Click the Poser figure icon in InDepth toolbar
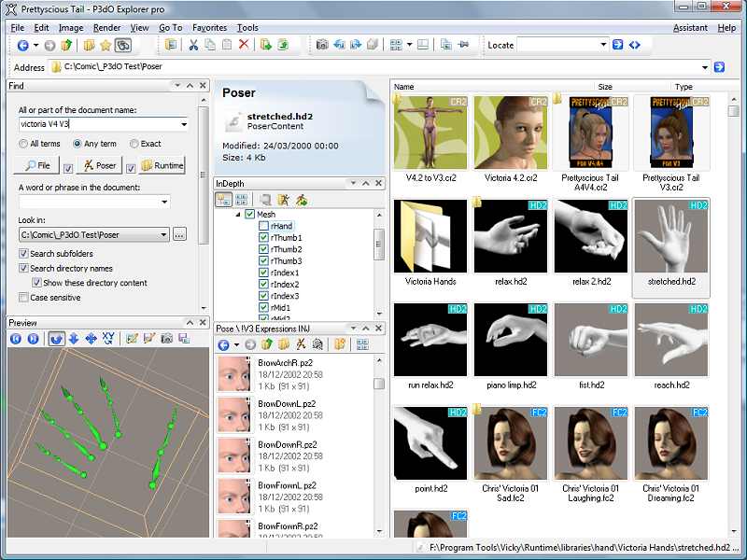Screen dimensions: 747x560 284,200
